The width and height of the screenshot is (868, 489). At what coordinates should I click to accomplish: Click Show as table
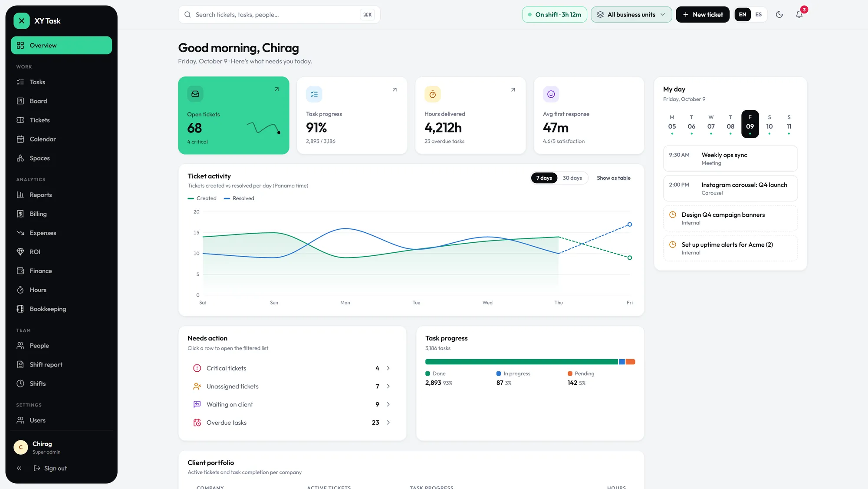click(x=613, y=178)
